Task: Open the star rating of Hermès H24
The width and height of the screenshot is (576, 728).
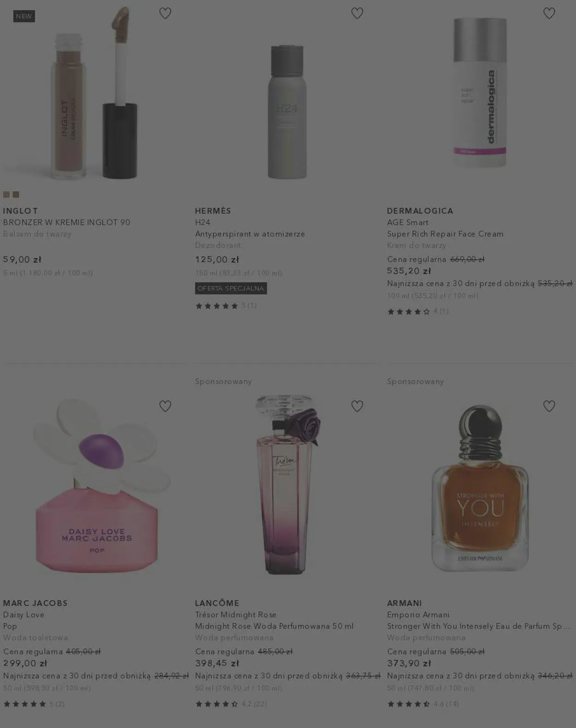Action: [x=226, y=305]
